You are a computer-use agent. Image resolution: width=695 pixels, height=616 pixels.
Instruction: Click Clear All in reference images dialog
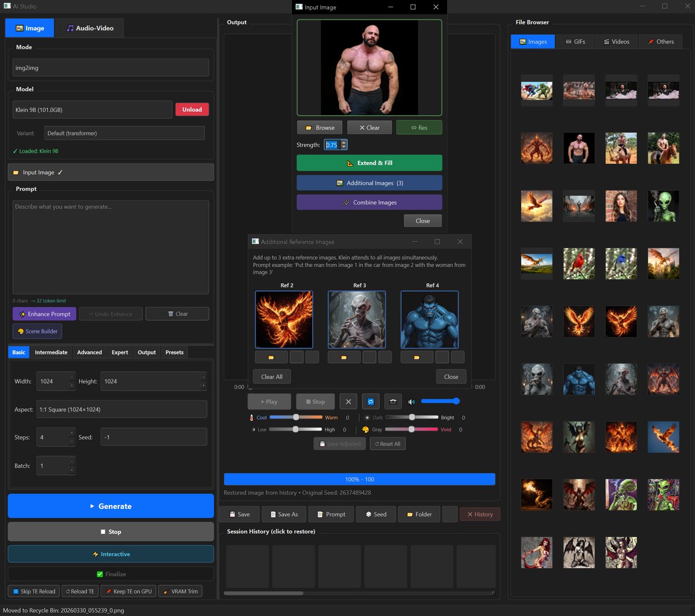[272, 377]
